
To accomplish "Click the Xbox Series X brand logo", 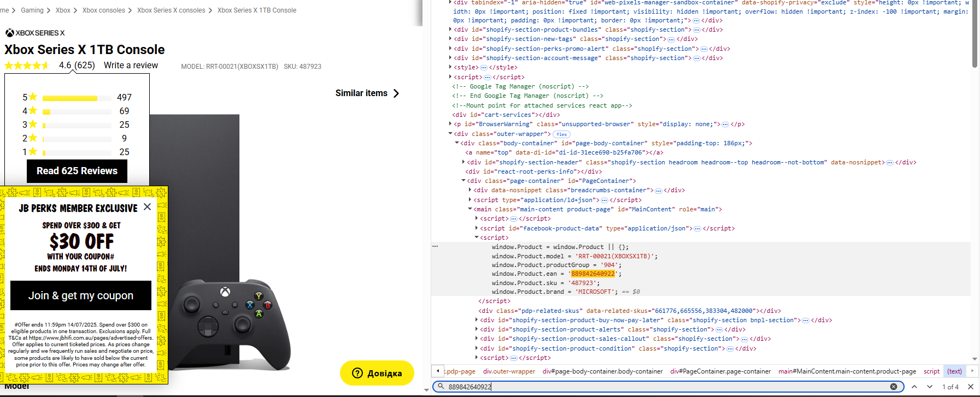I will [35, 33].
